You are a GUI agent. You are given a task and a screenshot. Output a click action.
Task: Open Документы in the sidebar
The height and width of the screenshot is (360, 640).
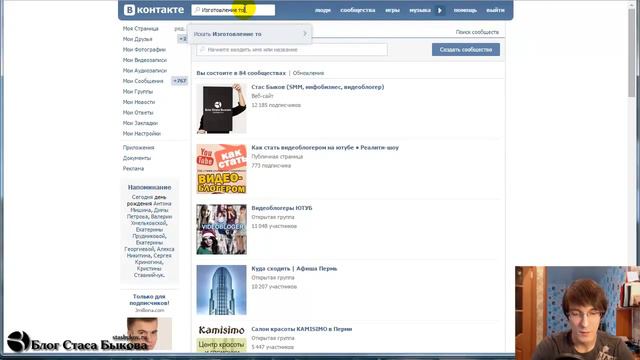pos(137,158)
